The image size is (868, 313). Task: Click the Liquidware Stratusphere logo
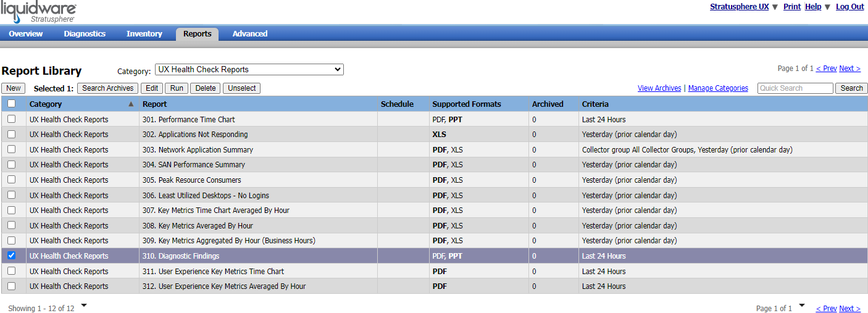38,12
